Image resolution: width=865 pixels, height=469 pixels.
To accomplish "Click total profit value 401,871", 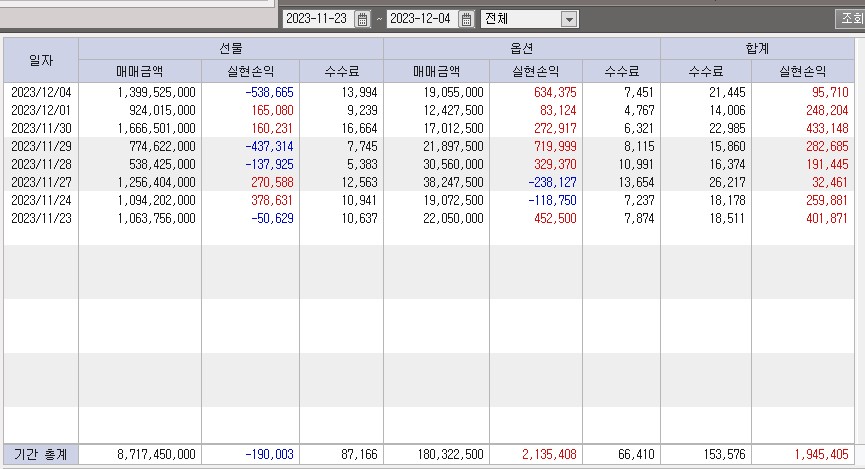I will coord(827,218).
